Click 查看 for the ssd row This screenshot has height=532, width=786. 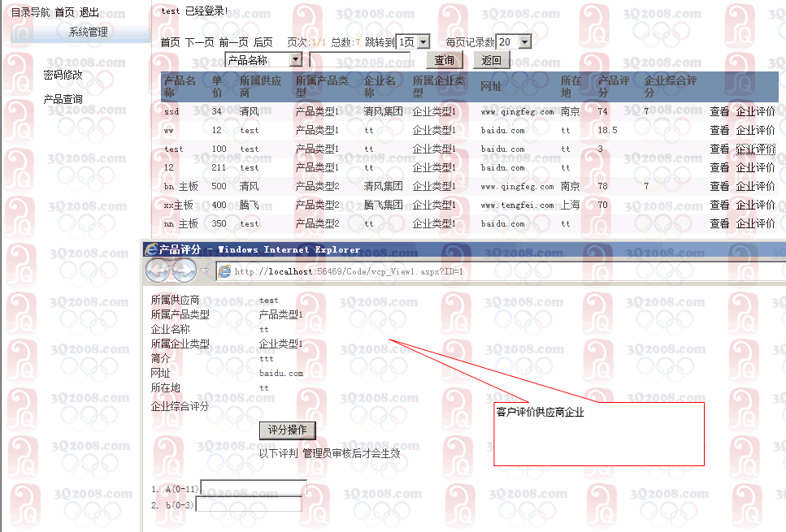click(x=719, y=112)
